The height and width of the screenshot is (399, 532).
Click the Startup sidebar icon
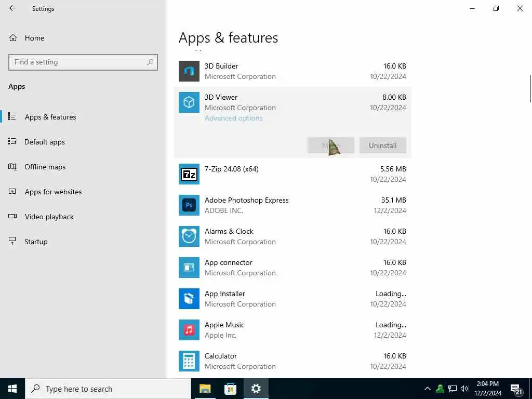pos(12,241)
